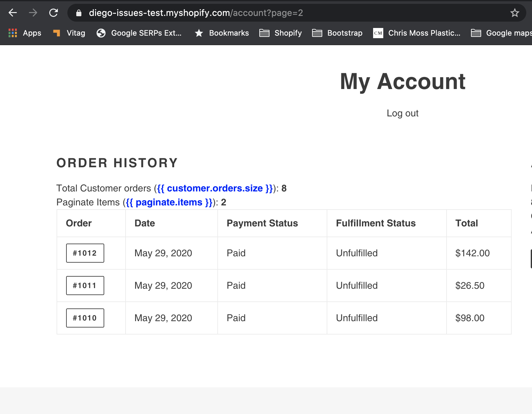This screenshot has height=414, width=532.
Task: Open the Apps grid icon in bookmarks bar
Action: coord(25,33)
